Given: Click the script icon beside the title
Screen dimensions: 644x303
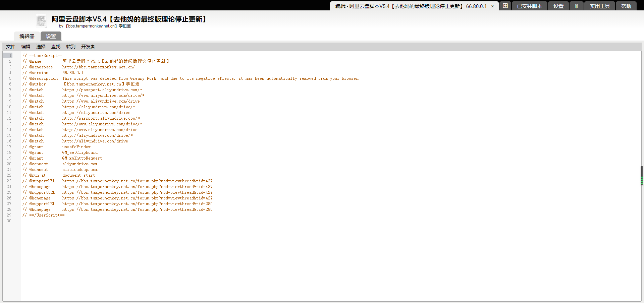Looking at the screenshot, I should 41,21.
